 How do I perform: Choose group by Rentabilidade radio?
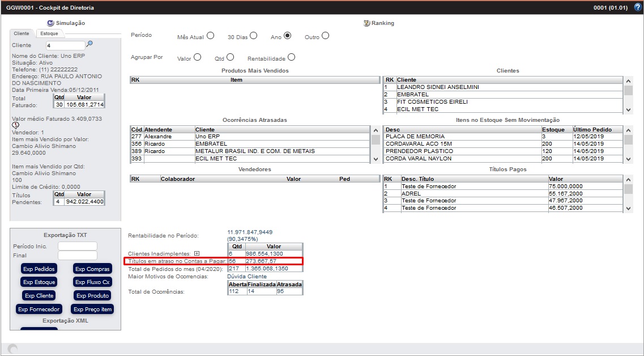291,57
